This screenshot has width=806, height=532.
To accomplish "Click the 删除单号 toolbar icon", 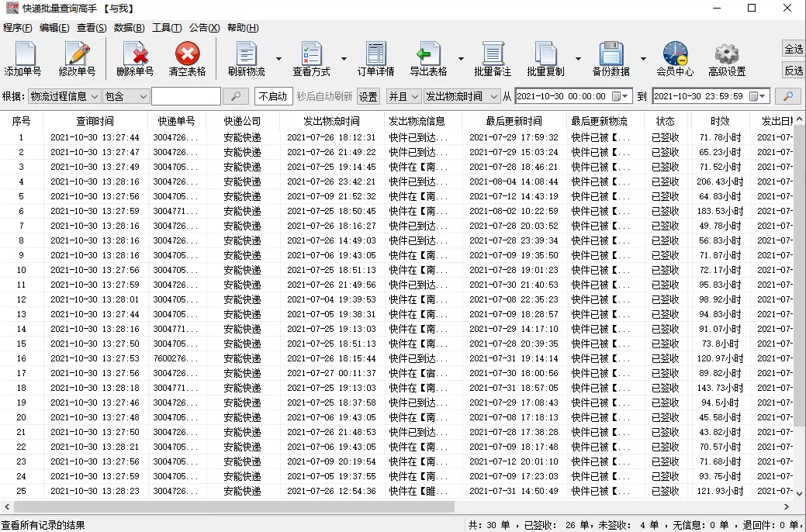I will (136, 54).
